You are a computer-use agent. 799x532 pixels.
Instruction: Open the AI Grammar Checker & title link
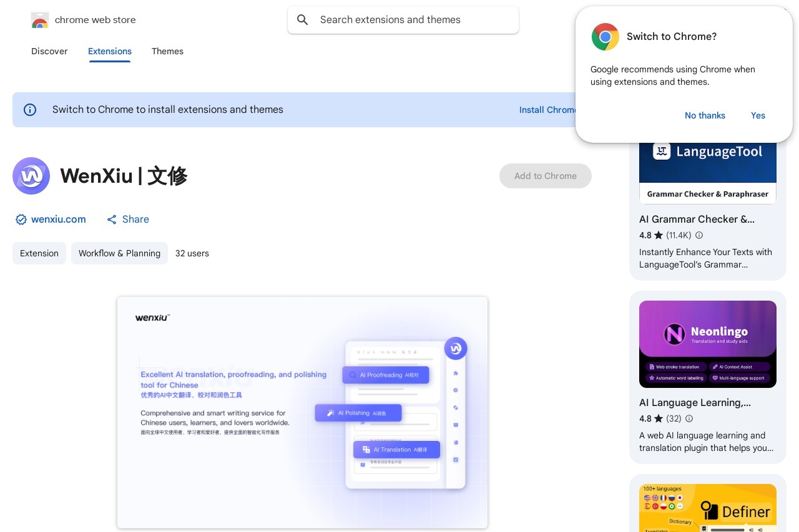tap(697, 220)
